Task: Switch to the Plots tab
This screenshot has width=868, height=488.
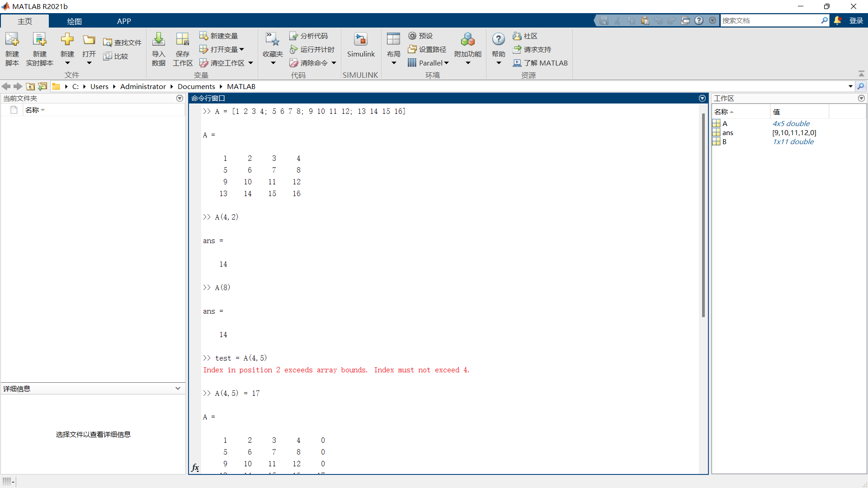Action: point(74,21)
